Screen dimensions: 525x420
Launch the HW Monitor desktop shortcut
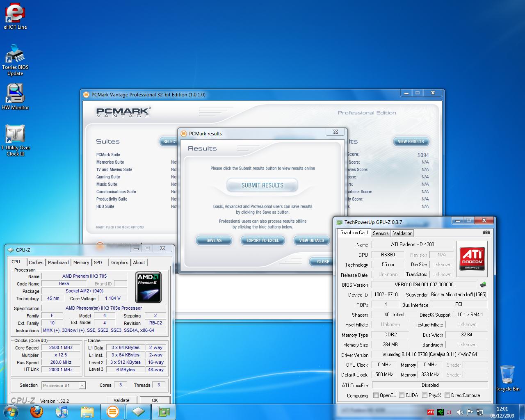click(15, 97)
